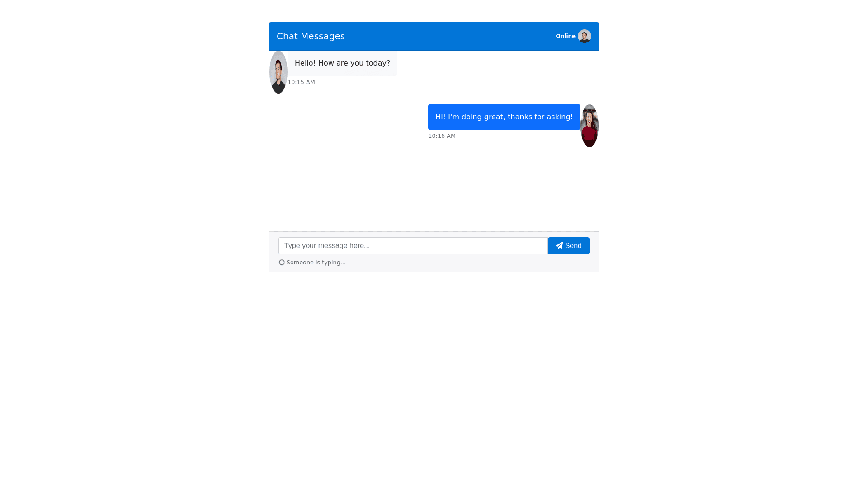This screenshot has height=488, width=868.
Task: Click the paper plane icon on Send
Action: coord(559,245)
